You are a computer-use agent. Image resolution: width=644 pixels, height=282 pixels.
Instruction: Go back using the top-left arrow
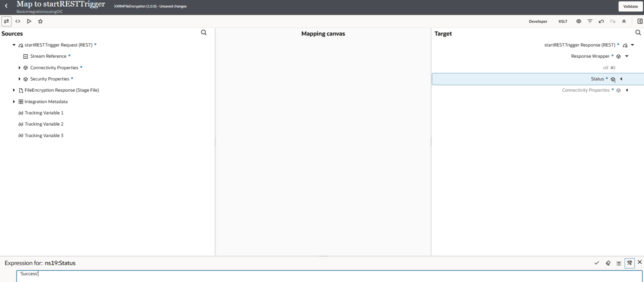(x=6, y=6)
